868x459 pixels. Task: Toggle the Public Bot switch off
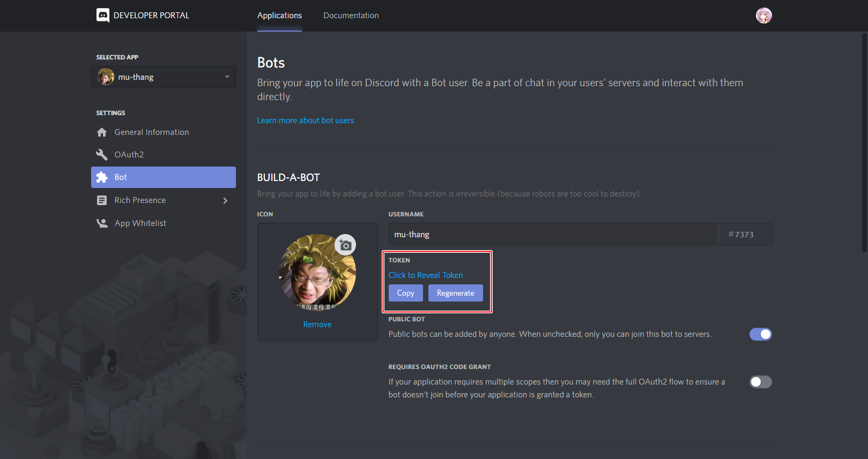click(x=760, y=334)
